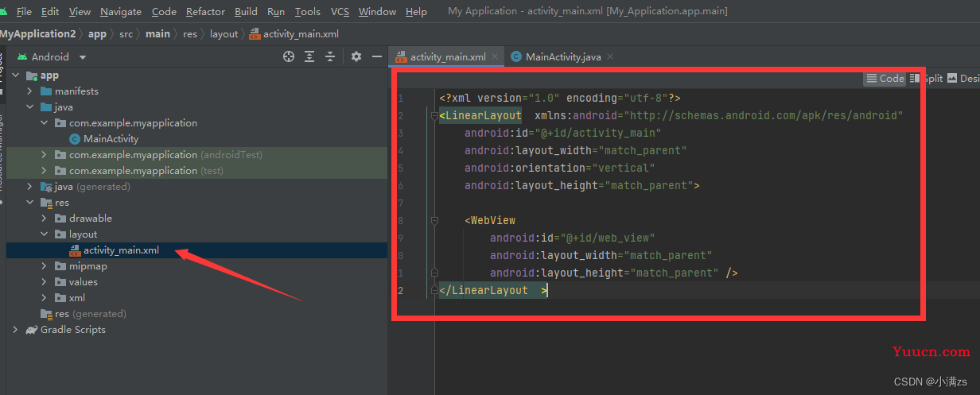This screenshot has height=395, width=980.
Task: Expand the mipmap folder
Action: [45, 266]
